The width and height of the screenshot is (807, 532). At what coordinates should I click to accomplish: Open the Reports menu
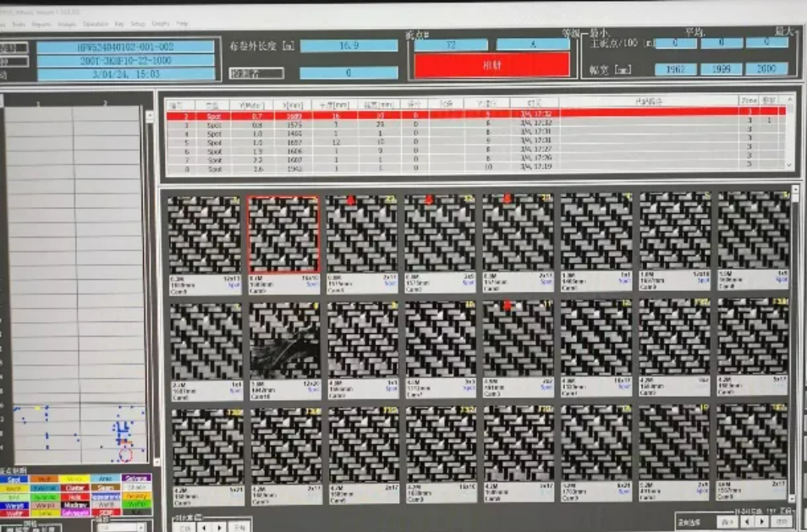[41, 24]
